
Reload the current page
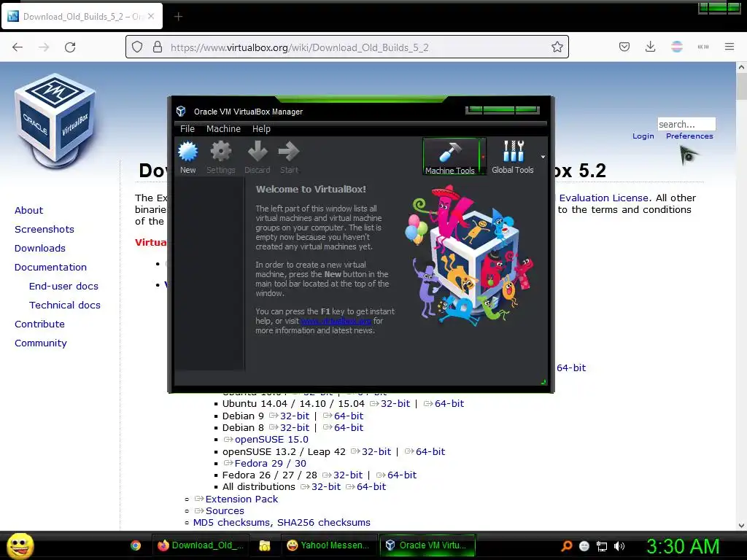tap(70, 47)
